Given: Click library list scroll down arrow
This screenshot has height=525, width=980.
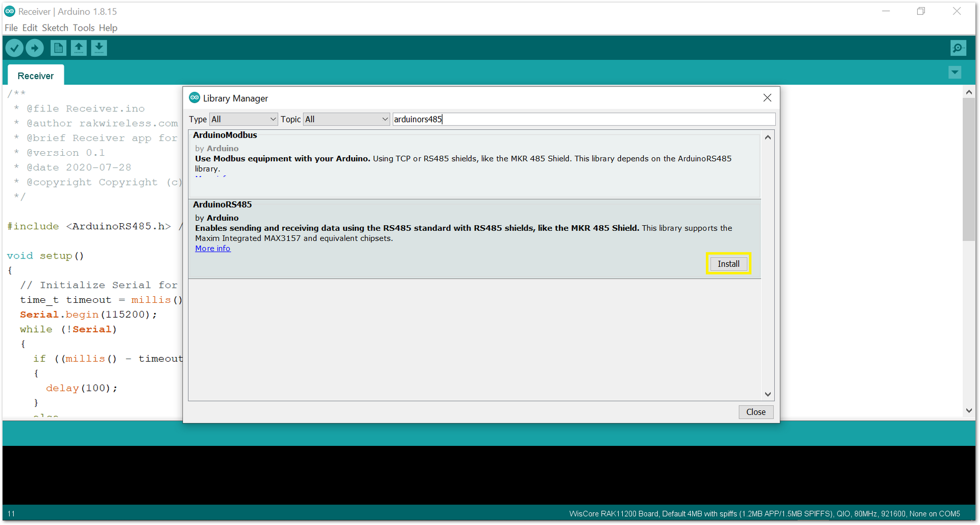Looking at the screenshot, I should pyautogui.click(x=768, y=394).
